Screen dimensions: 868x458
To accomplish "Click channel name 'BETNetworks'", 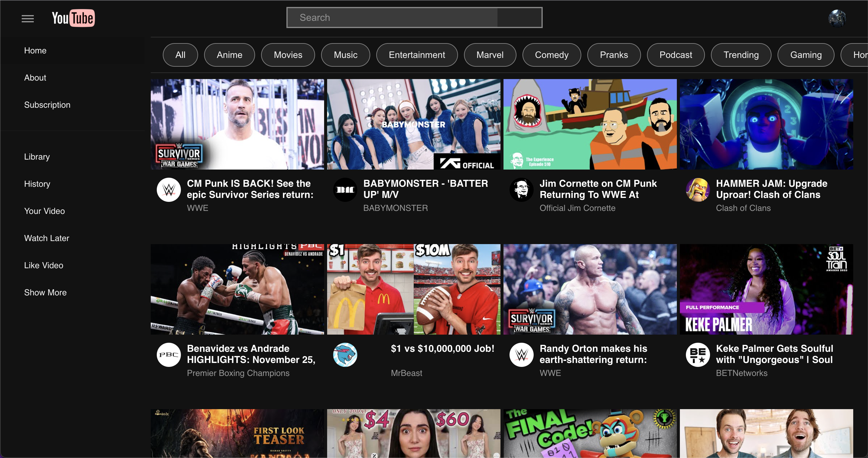I will [742, 373].
